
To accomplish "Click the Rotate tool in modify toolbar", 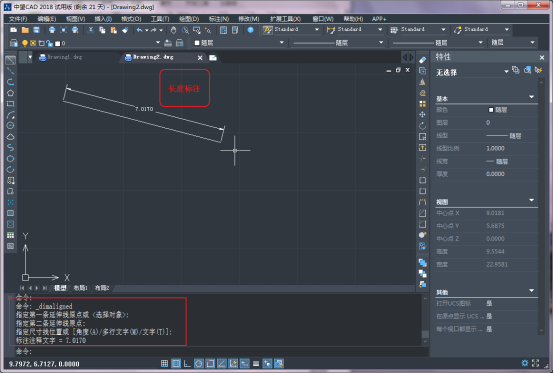I will [422, 126].
